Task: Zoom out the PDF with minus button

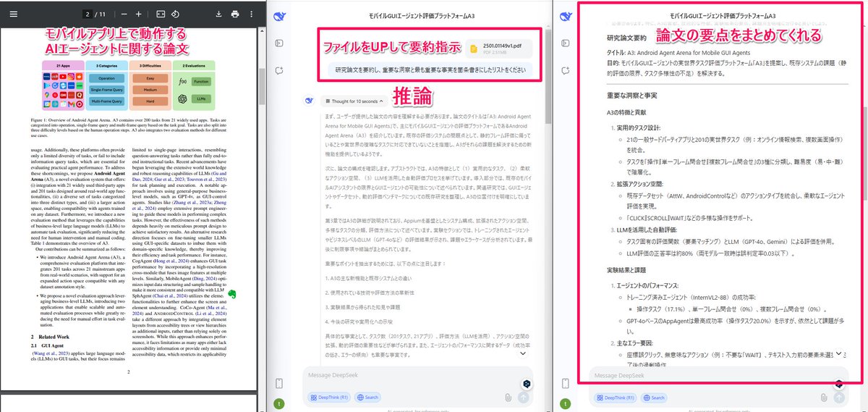Action: (x=125, y=14)
